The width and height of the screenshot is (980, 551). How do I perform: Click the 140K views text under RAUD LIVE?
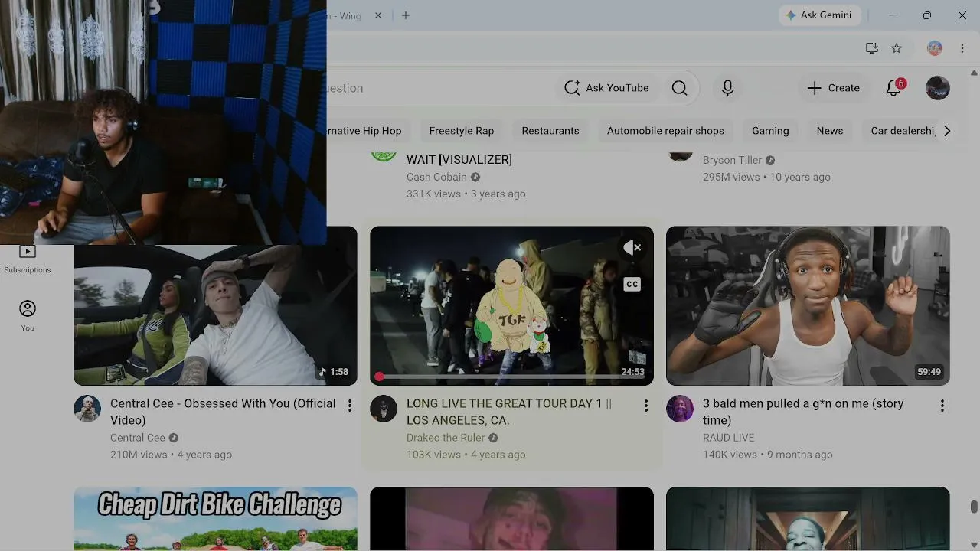point(730,455)
